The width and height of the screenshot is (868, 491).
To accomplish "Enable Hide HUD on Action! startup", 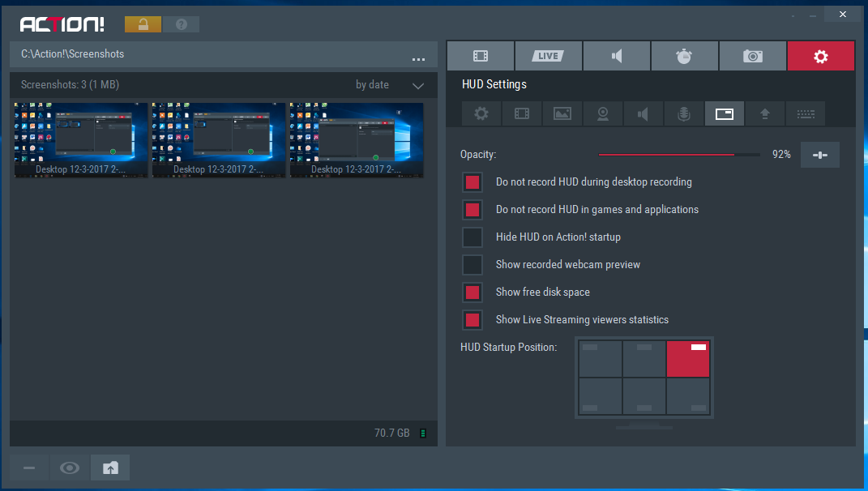I will tap(472, 237).
